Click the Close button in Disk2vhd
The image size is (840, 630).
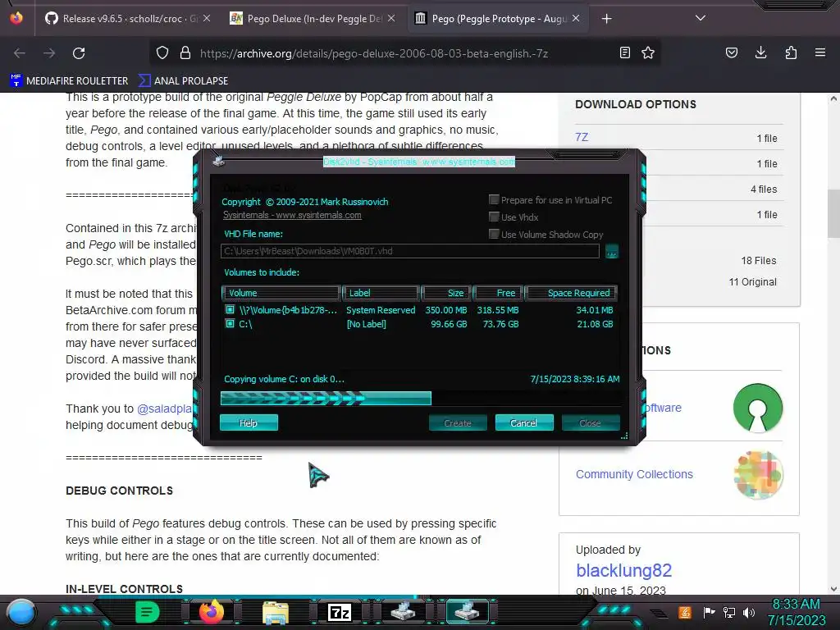click(x=591, y=422)
